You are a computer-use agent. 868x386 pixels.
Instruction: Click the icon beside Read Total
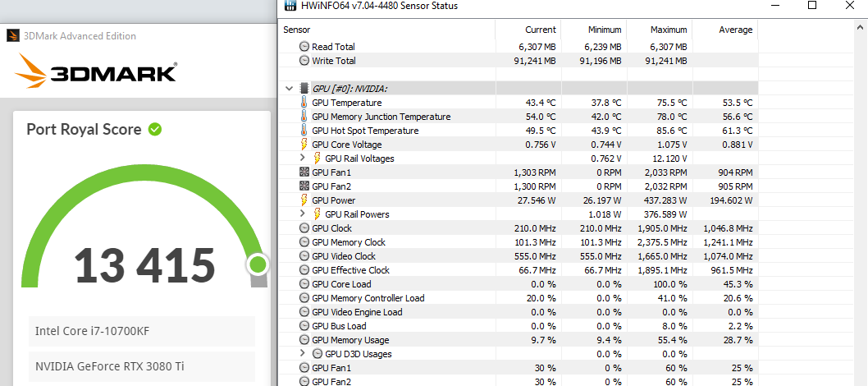[304, 47]
